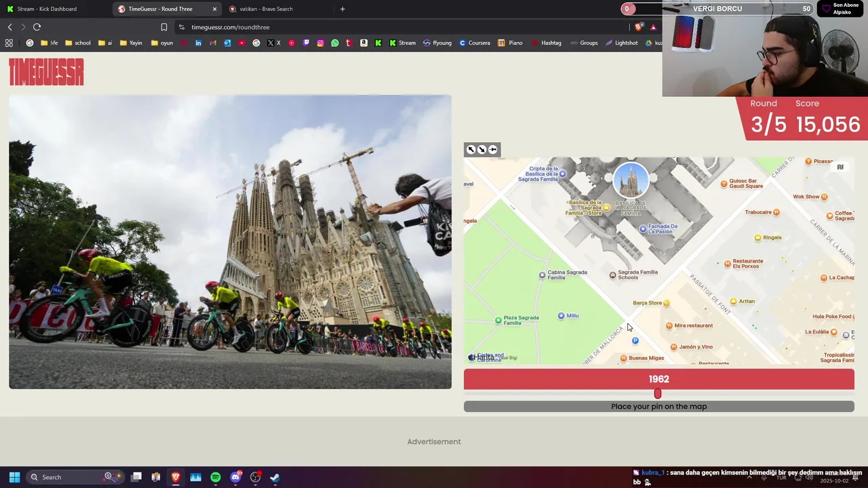Click the Arttan map label
This screenshot has width=868, height=488.
tap(747, 302)
